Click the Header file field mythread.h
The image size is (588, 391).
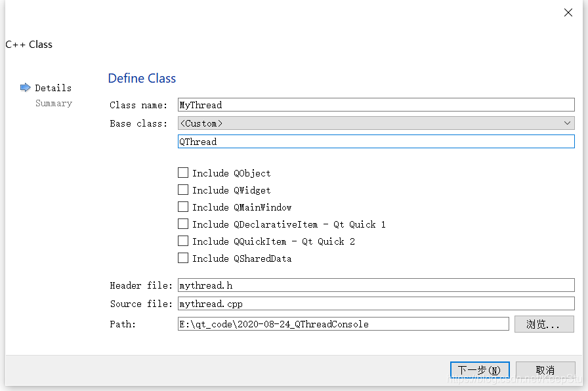[376, 285]
